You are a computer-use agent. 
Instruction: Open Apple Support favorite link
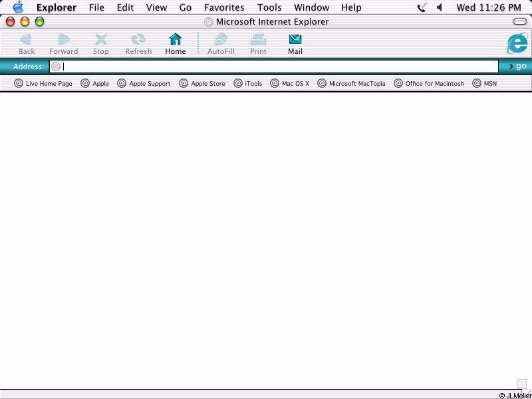click(x=144, y=84)
